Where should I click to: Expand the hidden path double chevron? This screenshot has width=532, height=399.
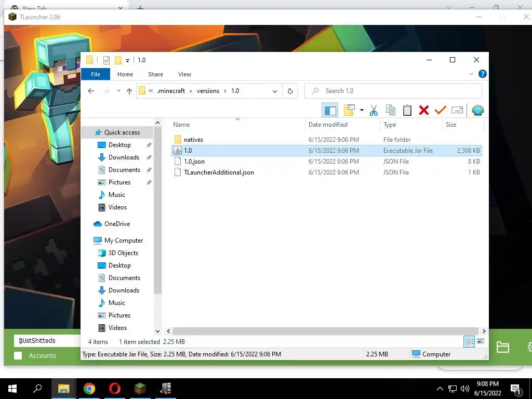pos(151,90)
